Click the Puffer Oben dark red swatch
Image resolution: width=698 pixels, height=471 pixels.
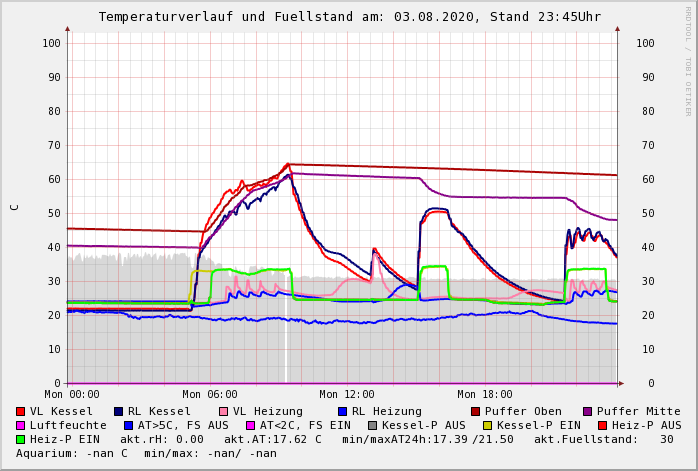point(476,411)
